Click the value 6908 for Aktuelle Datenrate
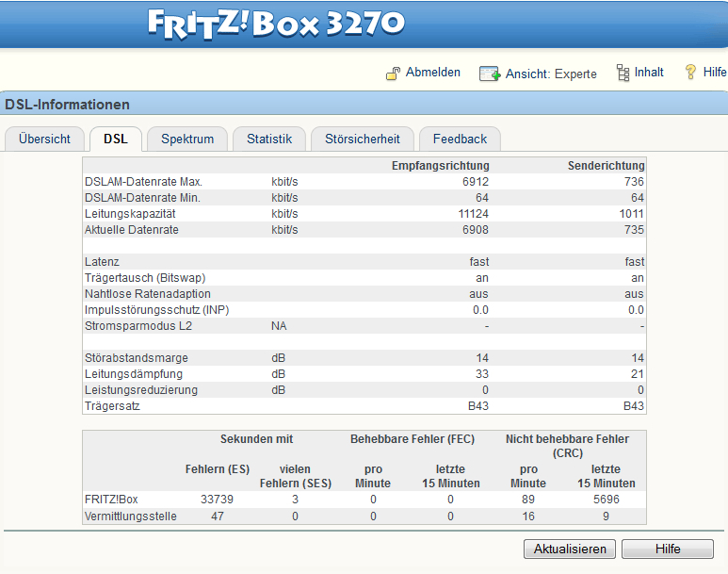728x574 pixels. pos(476,230)
